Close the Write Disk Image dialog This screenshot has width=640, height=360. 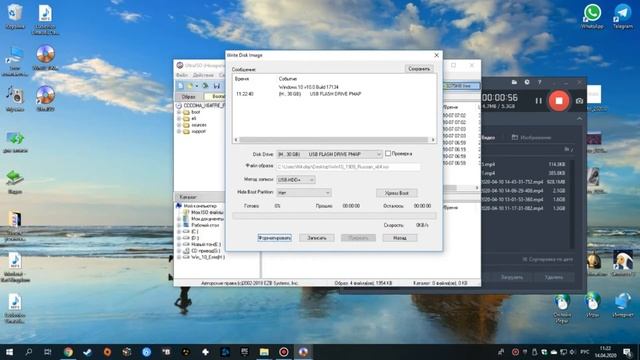coord(436,55)
